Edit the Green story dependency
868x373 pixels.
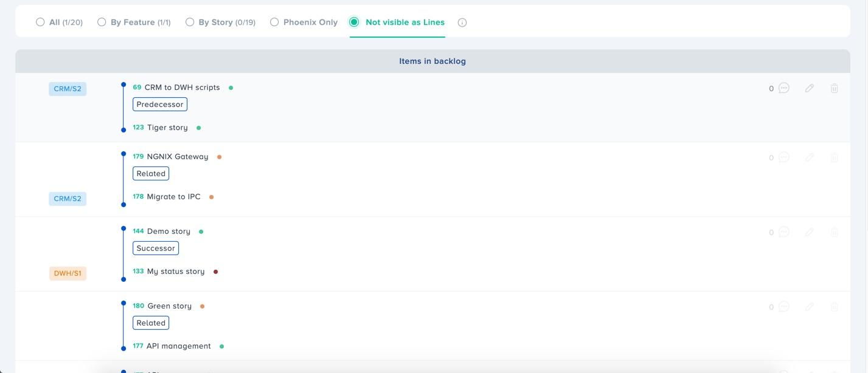click(809, 307)
